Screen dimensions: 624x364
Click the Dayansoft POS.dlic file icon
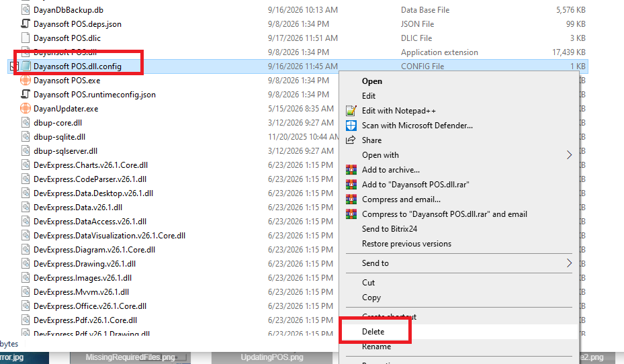pyautogui.click(x=26, y=38)
